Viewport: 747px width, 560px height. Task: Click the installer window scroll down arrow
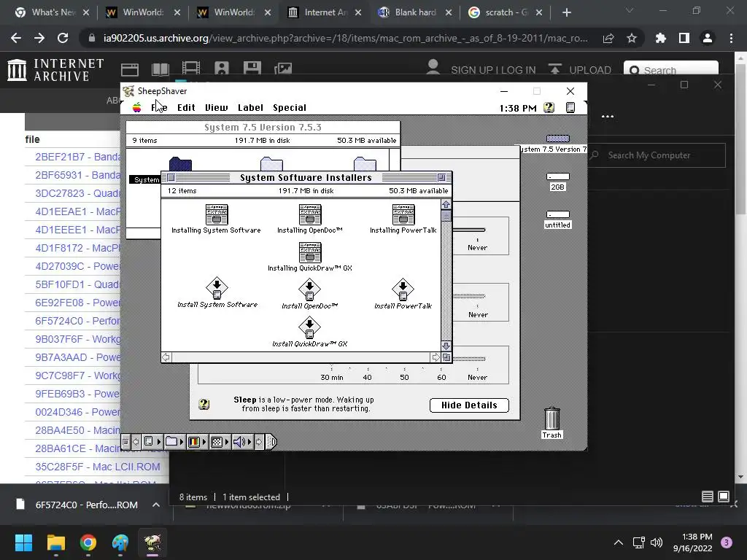pyautogui.click(x=446, y=346)
